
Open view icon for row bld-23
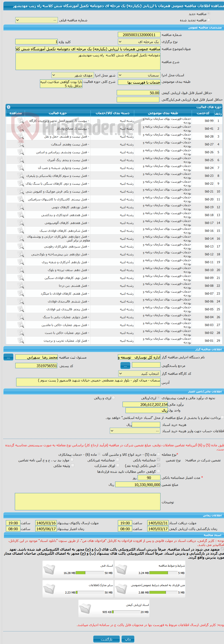pyautogui.click(x=20, y=176)
